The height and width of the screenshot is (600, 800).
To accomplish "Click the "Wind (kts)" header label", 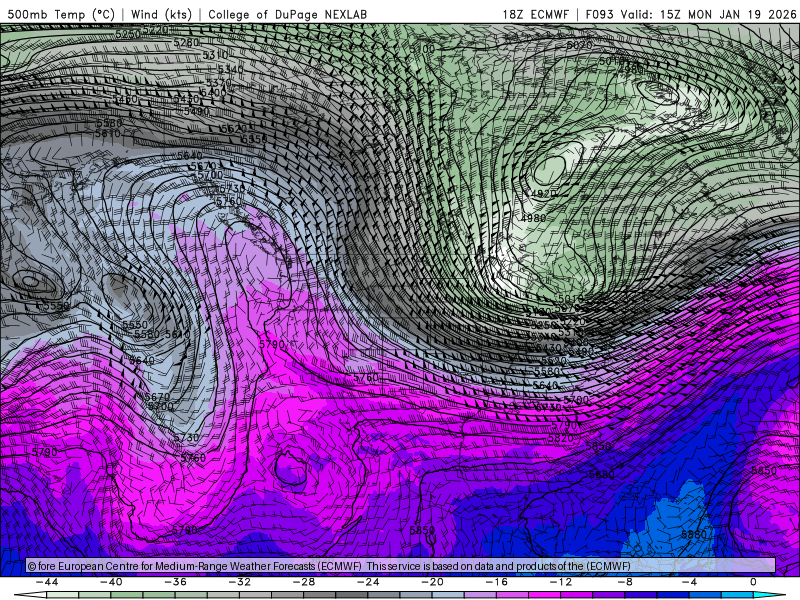I will click(161, 14).
